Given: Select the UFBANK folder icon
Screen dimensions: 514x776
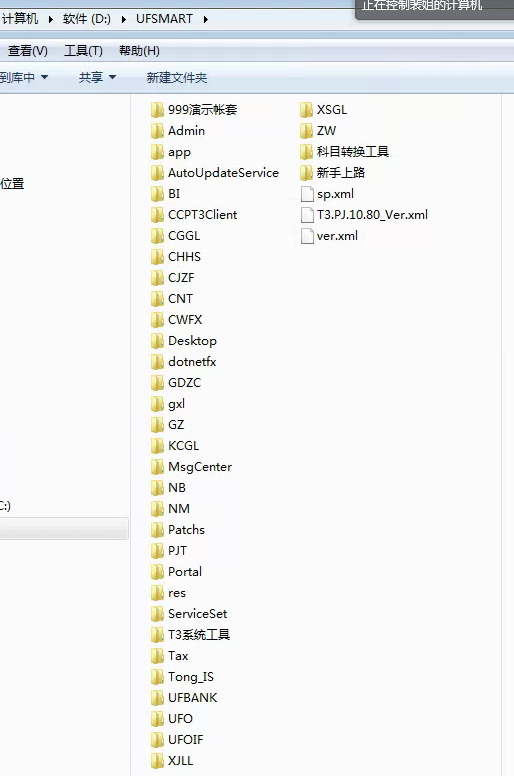Looking at the screenshot, I should click(157, 698).
